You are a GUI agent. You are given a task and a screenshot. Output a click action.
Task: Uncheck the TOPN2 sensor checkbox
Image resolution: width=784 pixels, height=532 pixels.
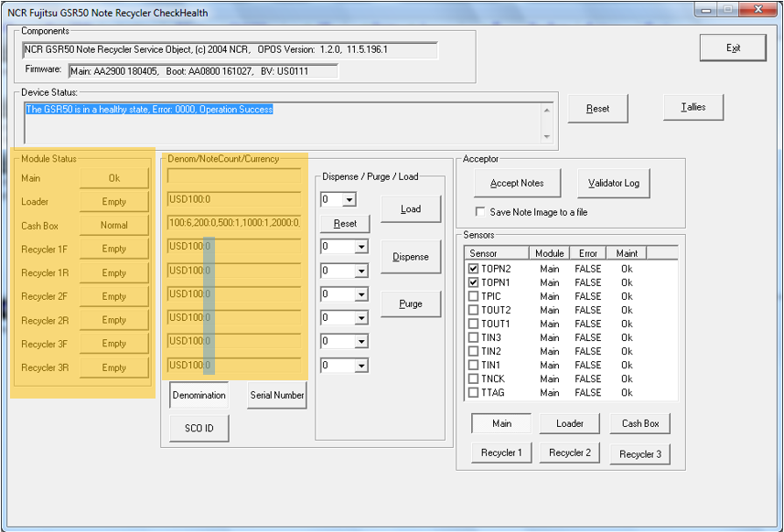pos(473,269)
